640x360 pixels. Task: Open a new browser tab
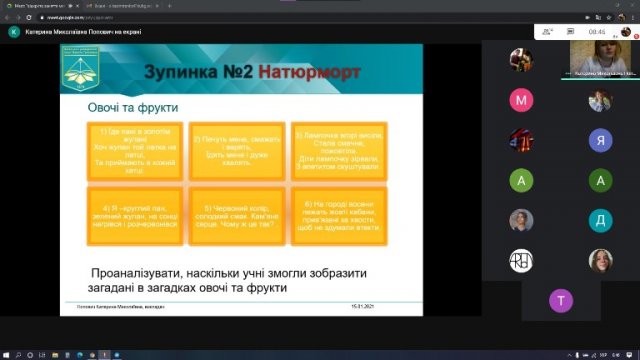coord(169,6)
